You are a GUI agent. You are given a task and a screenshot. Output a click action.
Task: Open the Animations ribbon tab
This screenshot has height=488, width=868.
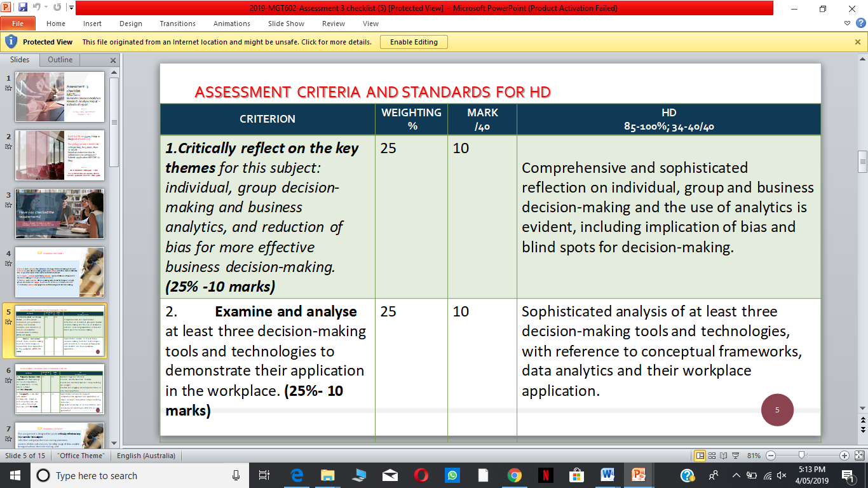[x=232, y=24]
